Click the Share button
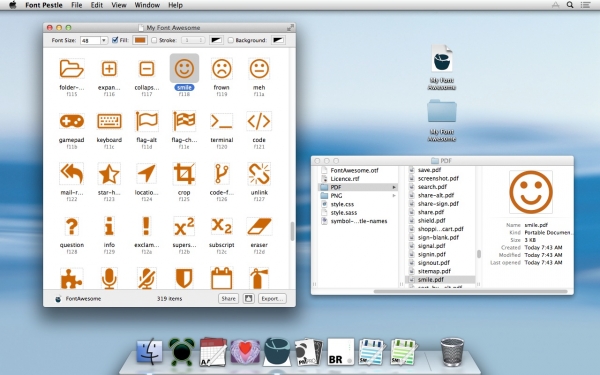 (x=228, y=298)
